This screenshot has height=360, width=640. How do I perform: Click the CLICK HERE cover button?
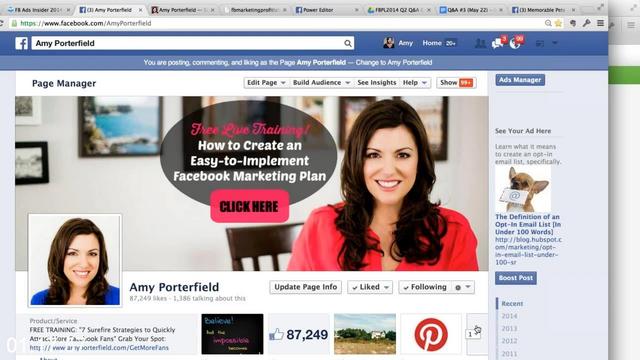(250, 207)
